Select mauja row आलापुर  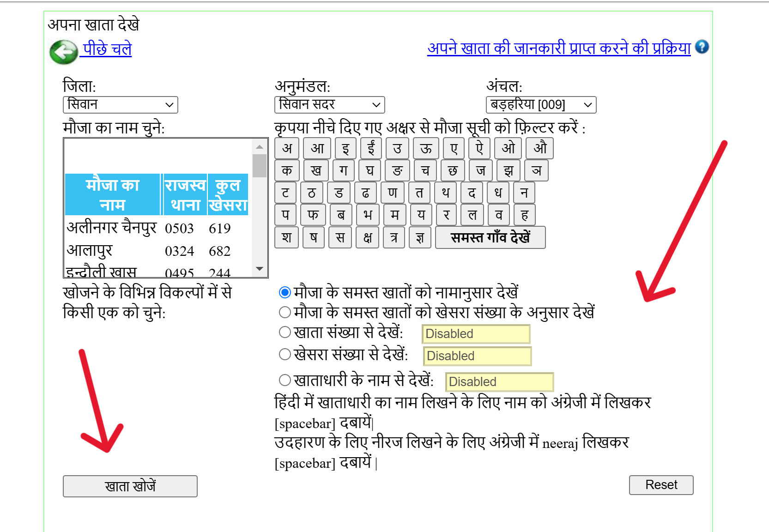tap(157, 251)
